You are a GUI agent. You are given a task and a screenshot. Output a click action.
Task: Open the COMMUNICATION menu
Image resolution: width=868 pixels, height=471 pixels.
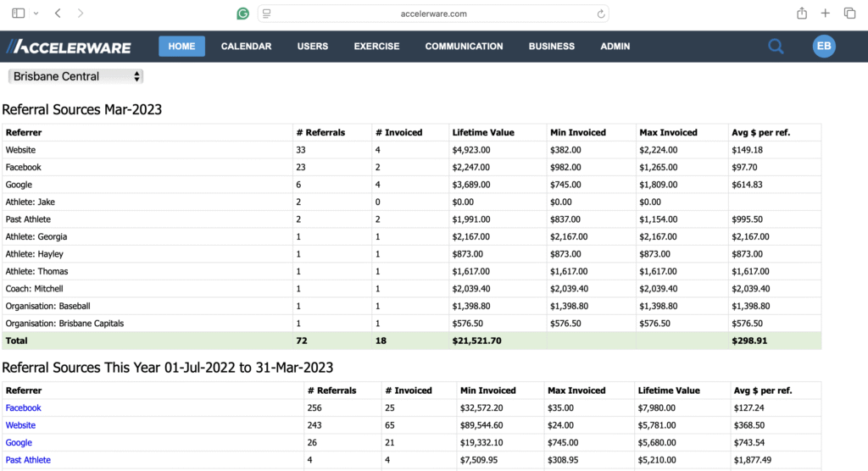[x=464, y=47]
